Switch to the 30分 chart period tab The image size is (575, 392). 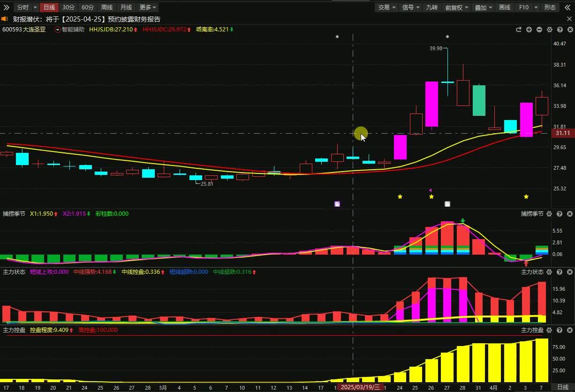tap(68, 8)
